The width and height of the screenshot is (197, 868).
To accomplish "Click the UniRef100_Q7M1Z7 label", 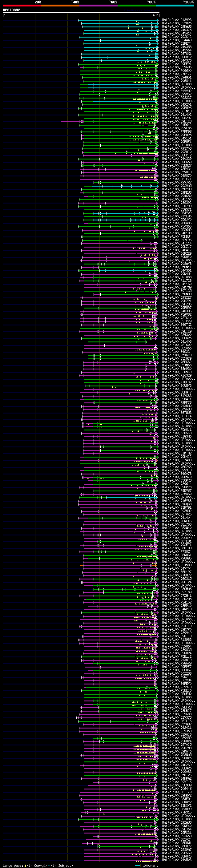I will (177, 74).
